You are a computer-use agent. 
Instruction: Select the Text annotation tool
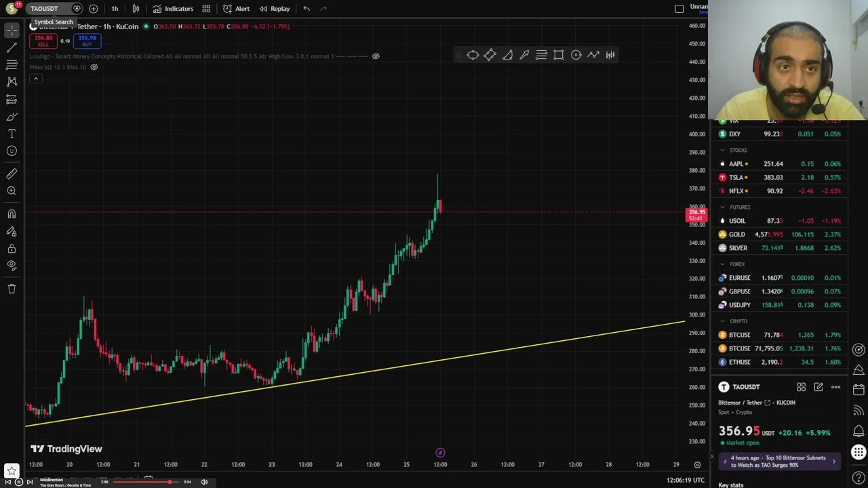[12, 134]
